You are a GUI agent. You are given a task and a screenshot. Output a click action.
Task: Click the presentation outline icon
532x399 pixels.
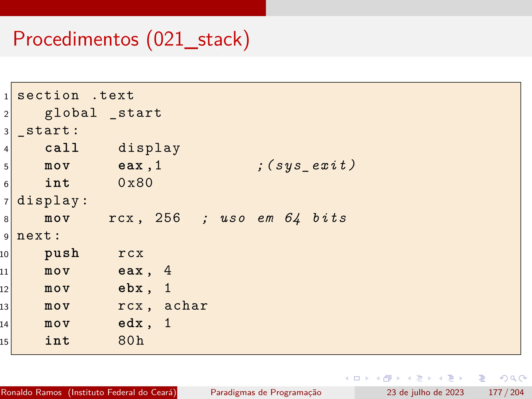pyautogui.click(x=482, y=378)
